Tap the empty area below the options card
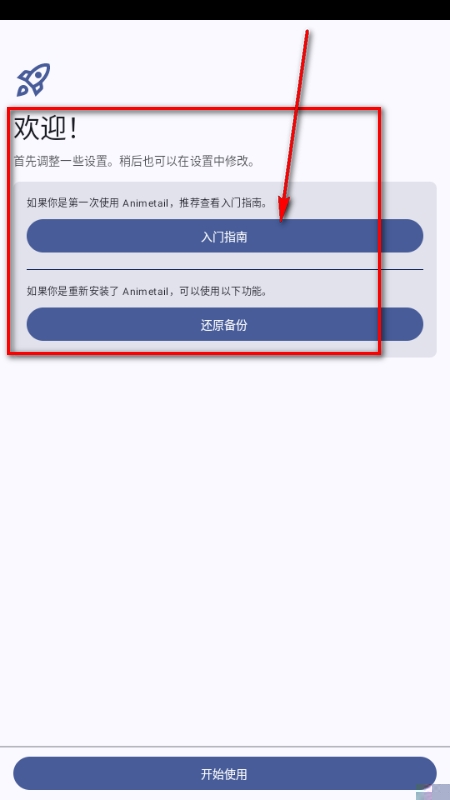The width and height of the screenshot is (450, 800). click(224, 551)
